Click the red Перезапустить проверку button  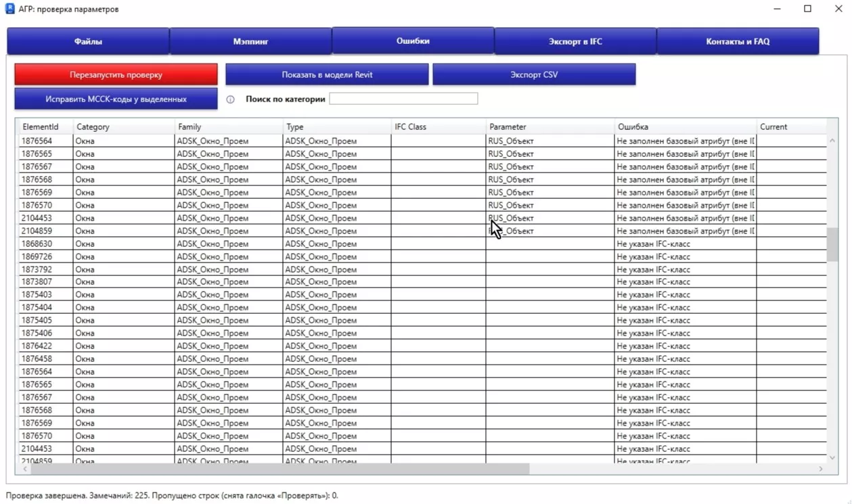click(116, 74)
